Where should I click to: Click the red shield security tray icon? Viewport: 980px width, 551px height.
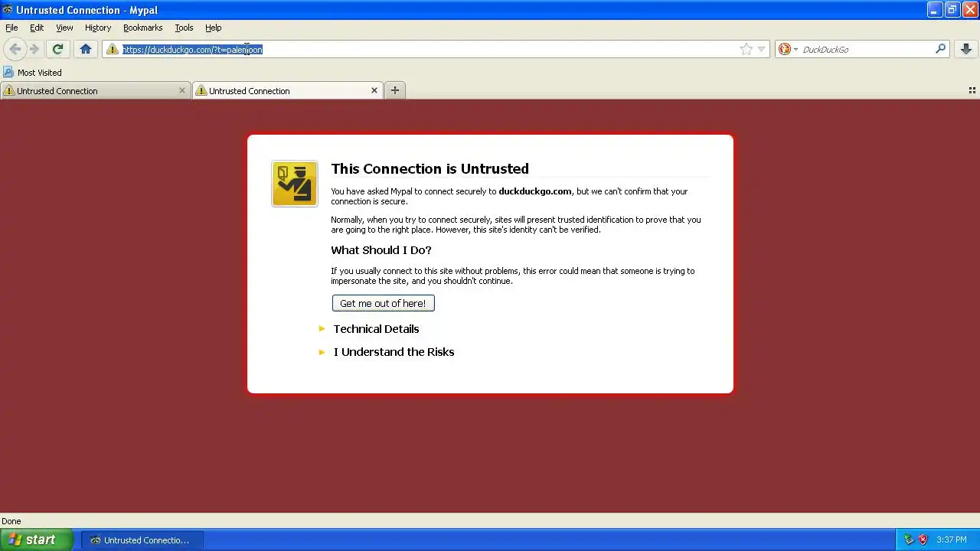point(923,540)
